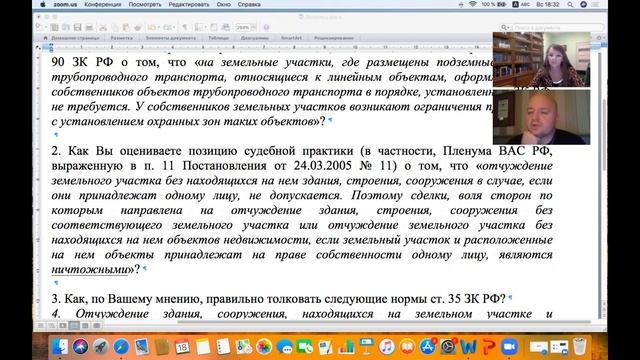The image size is (640, 360).
Task: Open the ABC input source menu
Action: pyautogui.click(x=521, y=4)
